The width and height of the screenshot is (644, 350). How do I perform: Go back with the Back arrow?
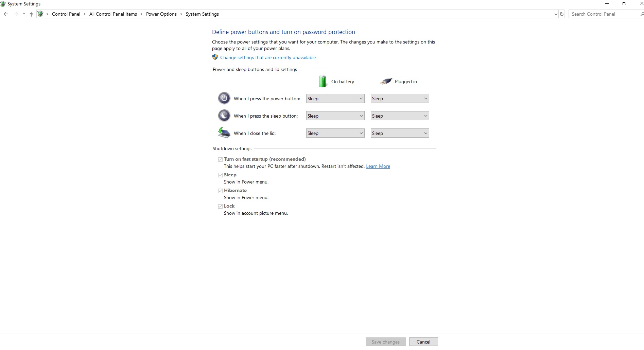[6, 14]
